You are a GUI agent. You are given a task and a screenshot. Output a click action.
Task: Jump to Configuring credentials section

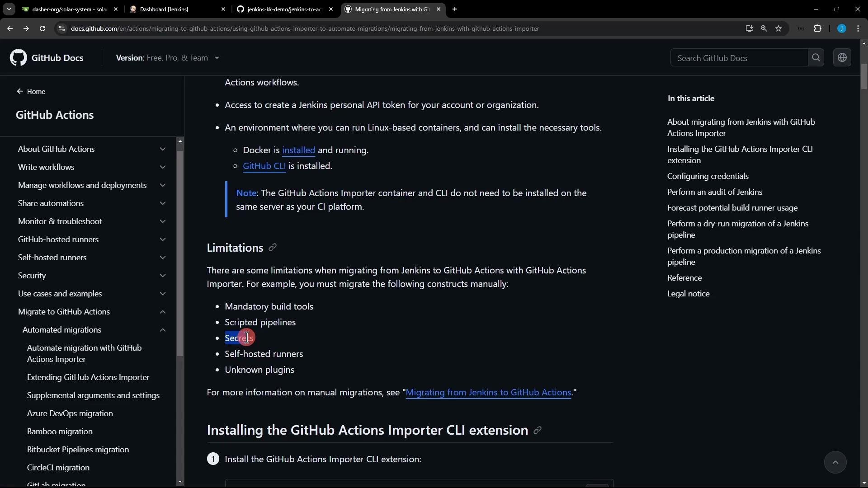click(x=708, y=176)
